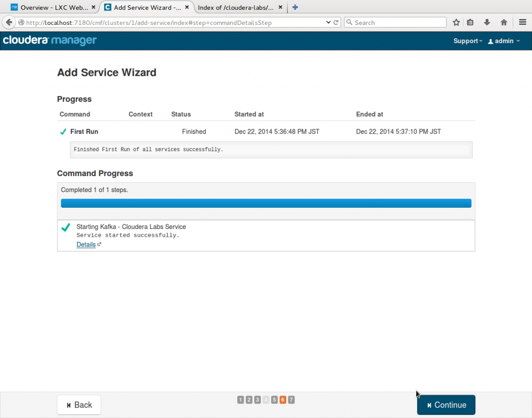Close the Add Service Wizard tab
The image size is (532, 418).
point(187,7)
